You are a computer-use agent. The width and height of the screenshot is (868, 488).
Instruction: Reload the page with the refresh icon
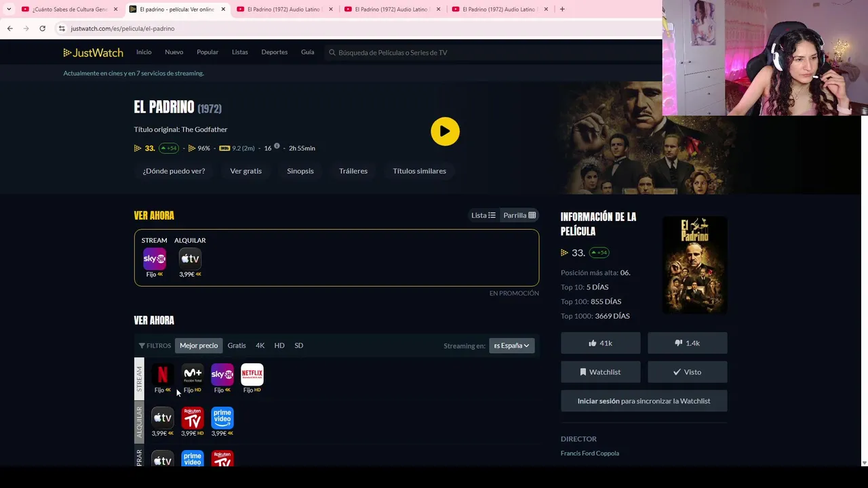tap(42, 28)
